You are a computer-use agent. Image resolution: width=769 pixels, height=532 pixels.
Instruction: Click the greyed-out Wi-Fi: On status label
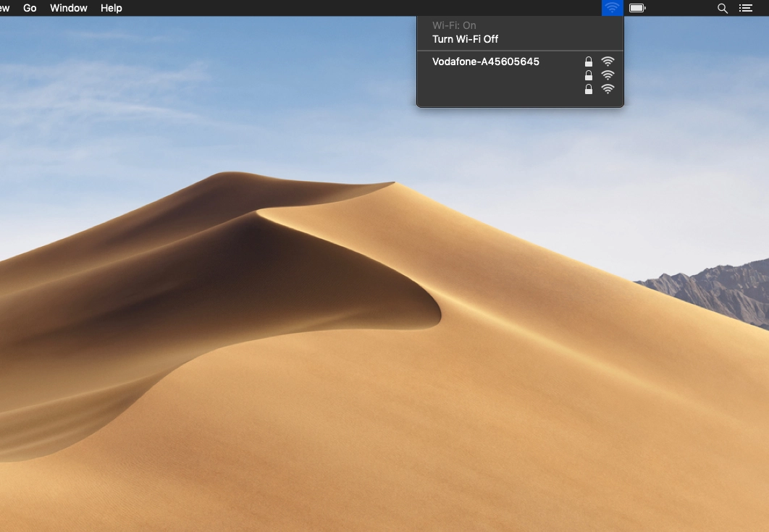tap(454, 25)
